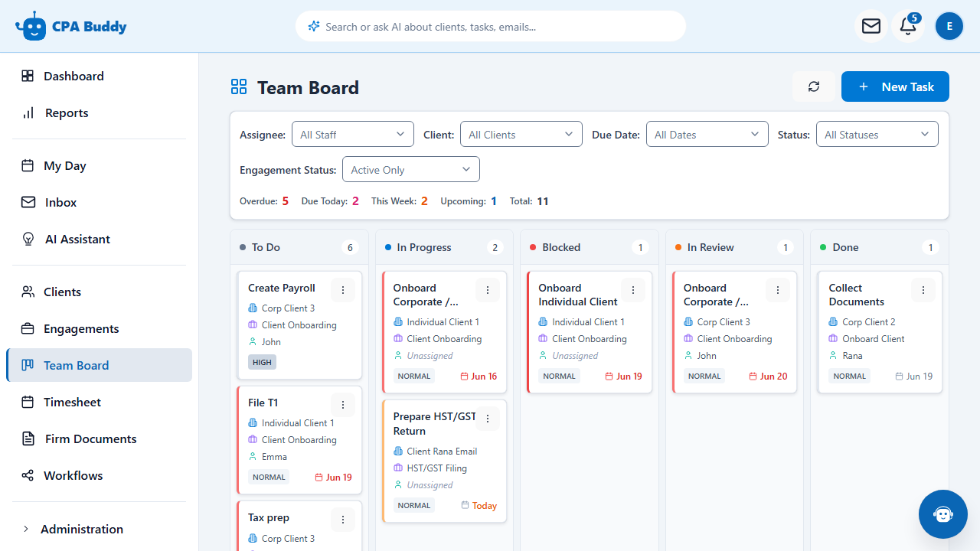980x551 pixels.
Task: Click the To Do column header
Action: click(299, 247)
